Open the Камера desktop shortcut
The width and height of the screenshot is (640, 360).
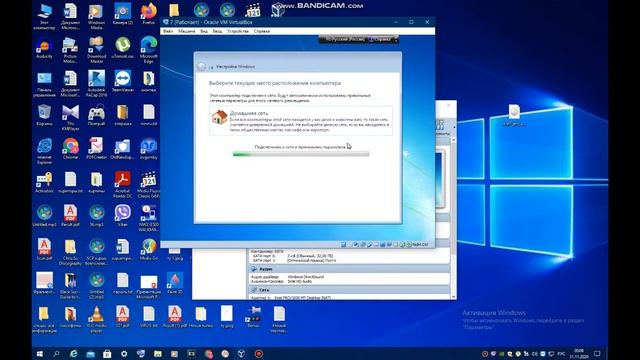(x=122, y=14)
